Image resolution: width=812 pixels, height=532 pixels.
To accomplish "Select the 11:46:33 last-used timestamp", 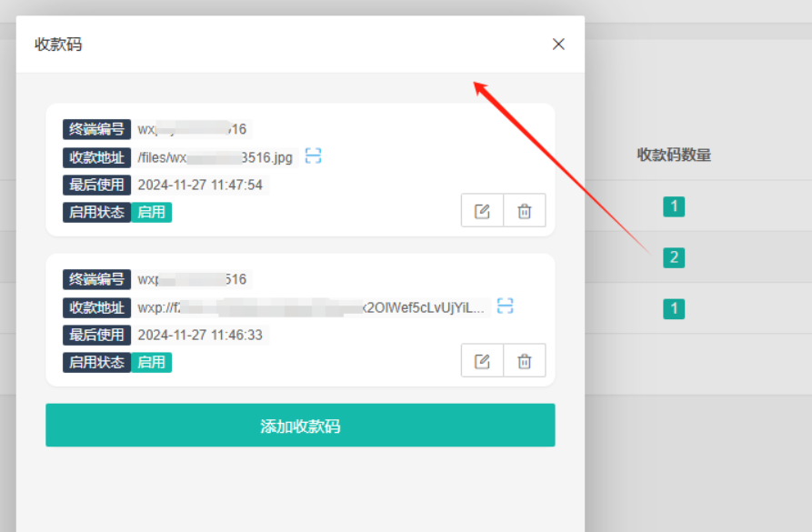I will 200,335.
